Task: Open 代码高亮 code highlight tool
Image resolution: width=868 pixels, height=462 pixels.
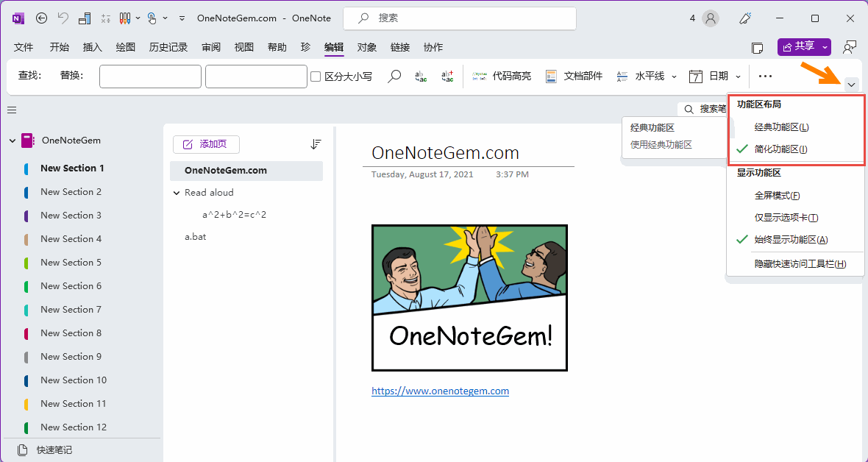Action: pyautogui.click(x=502, y=77)
